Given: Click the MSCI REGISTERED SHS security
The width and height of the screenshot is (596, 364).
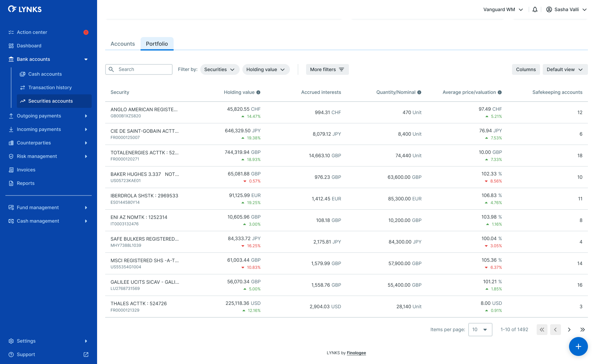Looking at the screenshot, I should 145,261.
